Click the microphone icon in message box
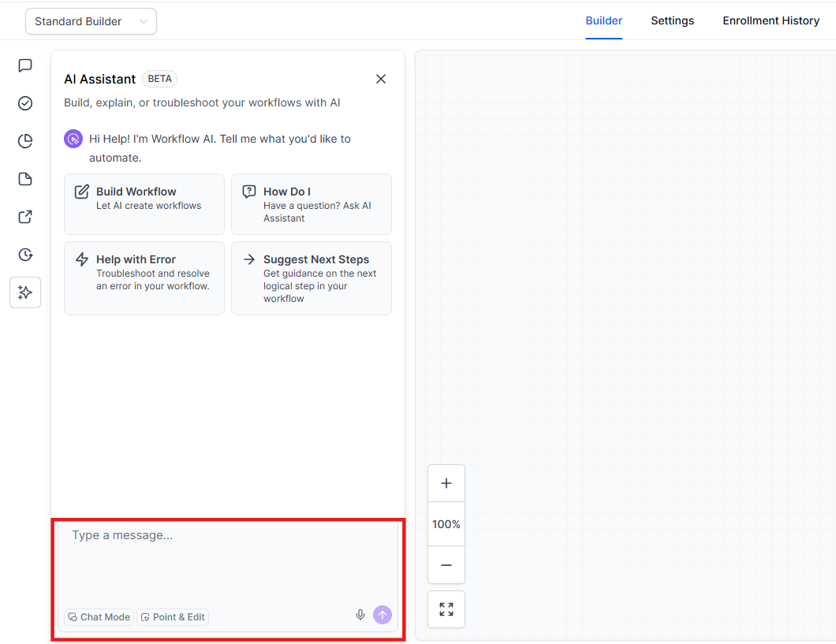 pos(360,615)
